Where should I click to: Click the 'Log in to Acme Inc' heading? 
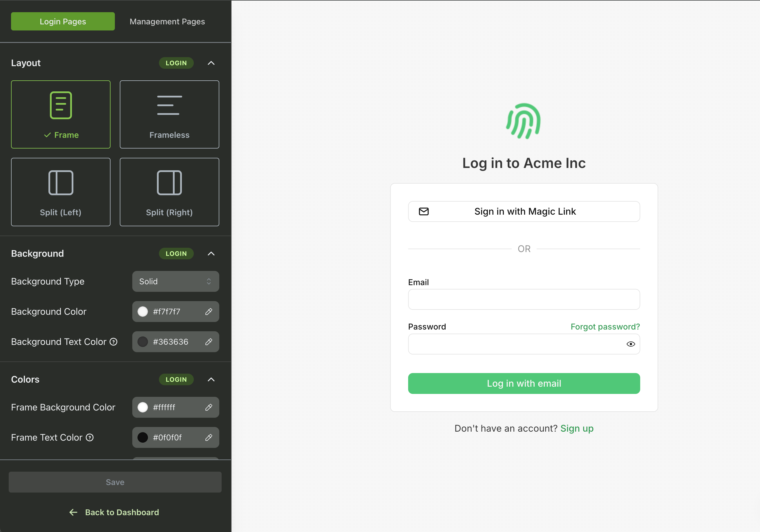[524, 163]
